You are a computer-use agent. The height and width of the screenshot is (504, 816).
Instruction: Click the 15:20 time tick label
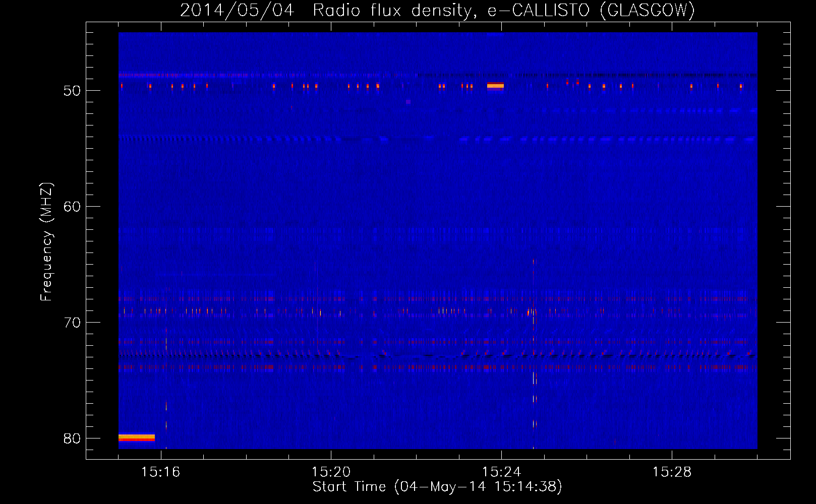[331, 472]
